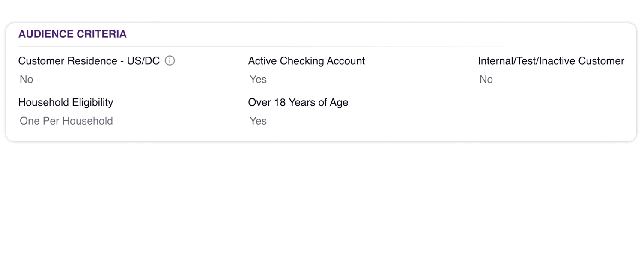Click the AUDIENCE CRITERIA section header

point(72,34)
